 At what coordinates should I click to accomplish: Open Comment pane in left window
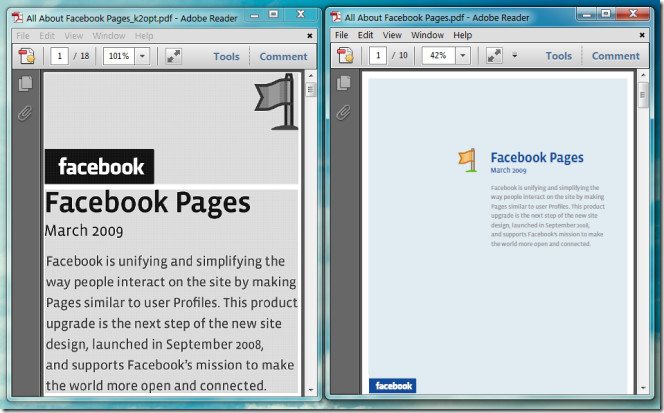point(283,56)
